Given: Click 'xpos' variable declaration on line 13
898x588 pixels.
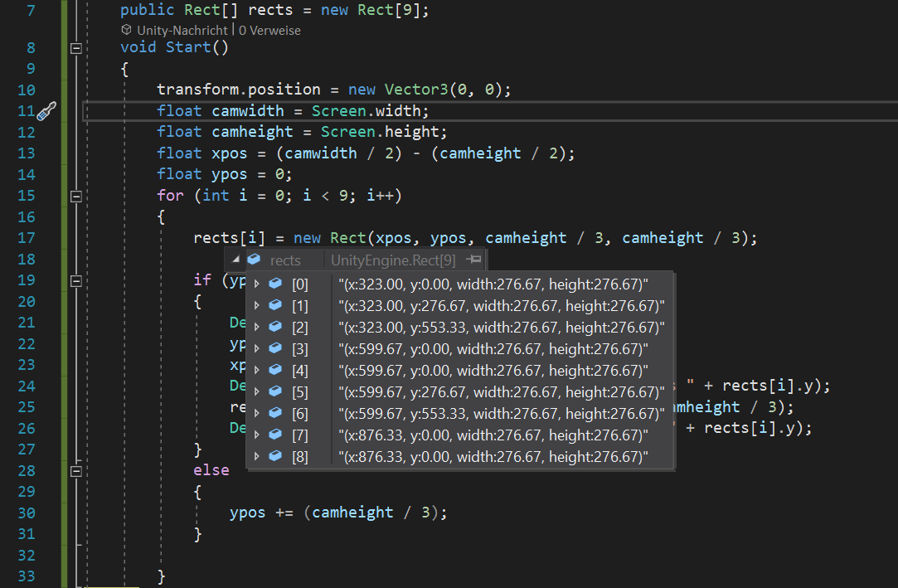Looking at the screenshot, I should coord(230,153).
